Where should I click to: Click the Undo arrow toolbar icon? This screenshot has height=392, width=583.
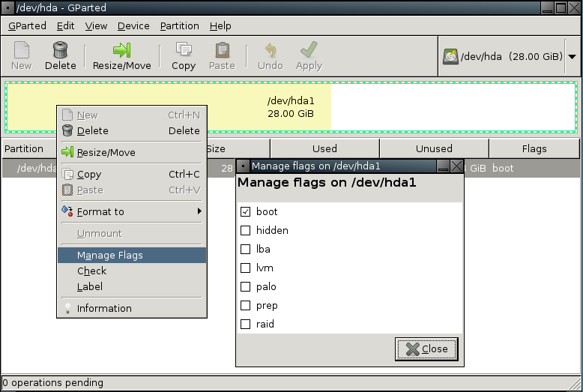pyautogui.click(x=271, y=49)
